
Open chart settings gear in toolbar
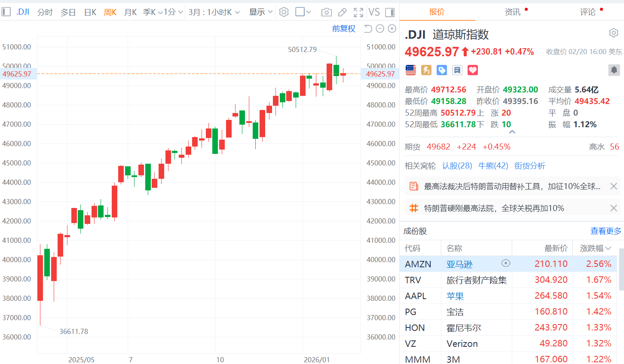coord(284,12)
